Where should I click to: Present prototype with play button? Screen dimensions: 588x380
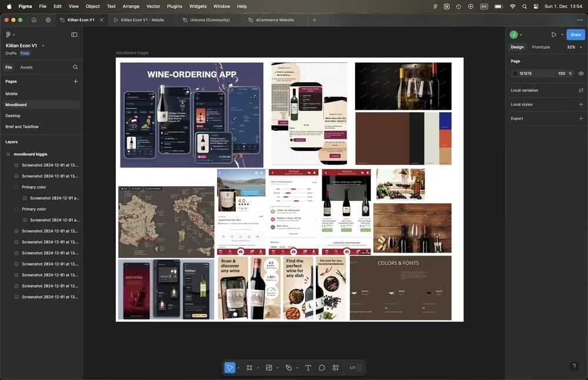[x=554, y=35]
